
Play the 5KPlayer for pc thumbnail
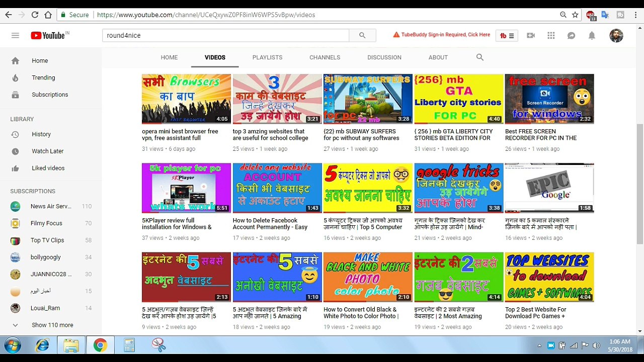click(186, 188)
